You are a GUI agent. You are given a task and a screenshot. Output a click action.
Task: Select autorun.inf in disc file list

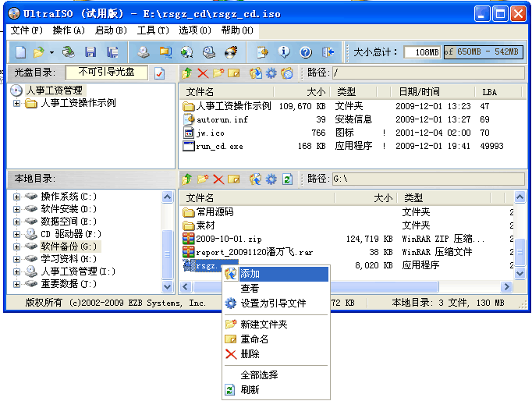pos(222,119)
